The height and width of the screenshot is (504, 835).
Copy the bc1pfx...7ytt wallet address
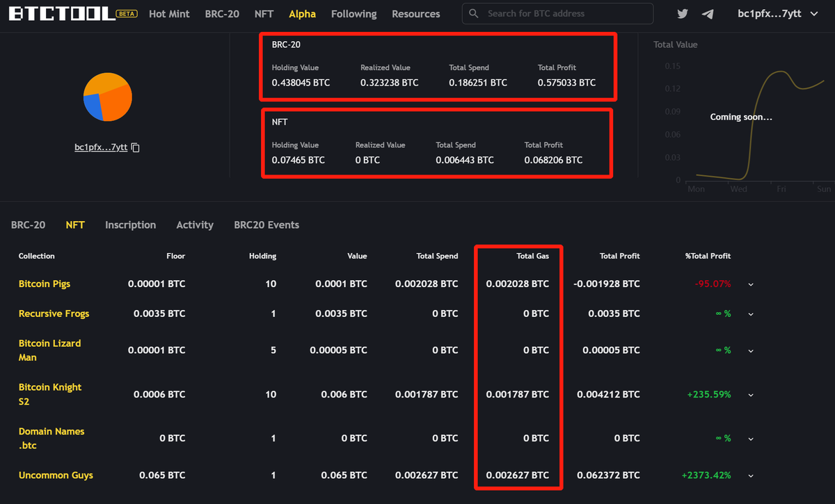point(136,147)
